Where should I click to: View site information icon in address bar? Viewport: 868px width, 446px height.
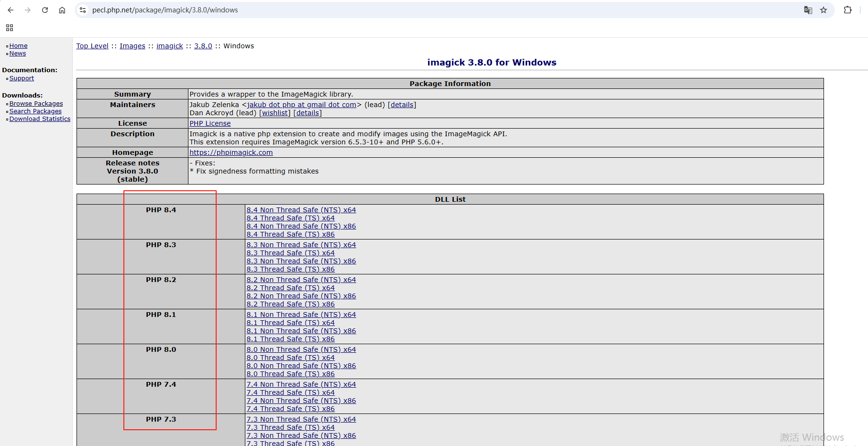coord(83,10)
